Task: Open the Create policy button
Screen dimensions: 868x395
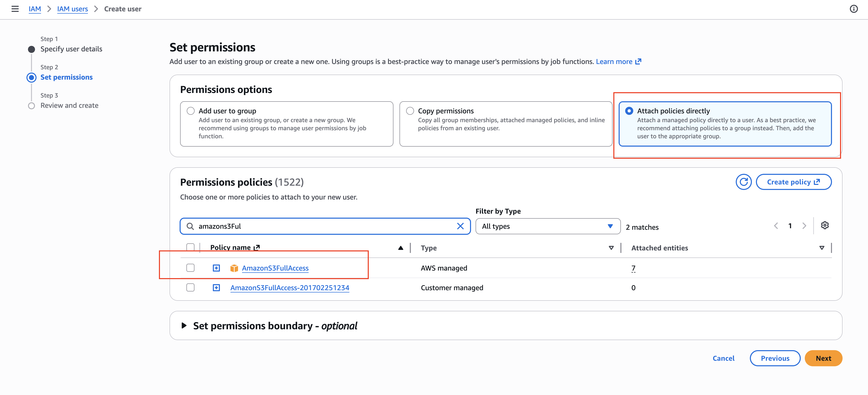Action: pos(793,182)
